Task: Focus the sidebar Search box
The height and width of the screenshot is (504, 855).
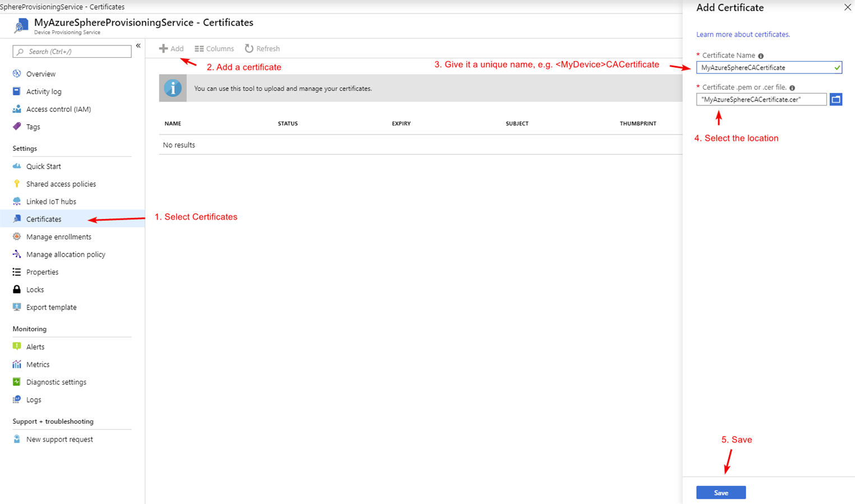Action: pyautogui.click(x=72, y=52)
